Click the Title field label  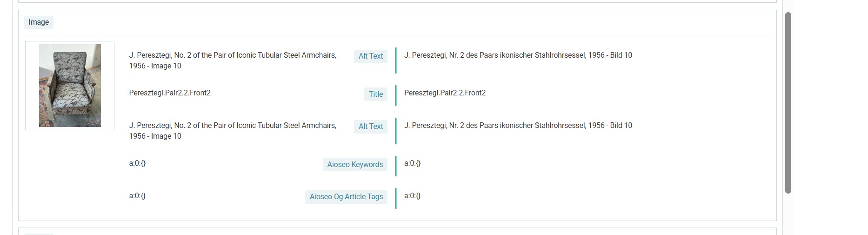pyautogui.click(x=375, y=94)
